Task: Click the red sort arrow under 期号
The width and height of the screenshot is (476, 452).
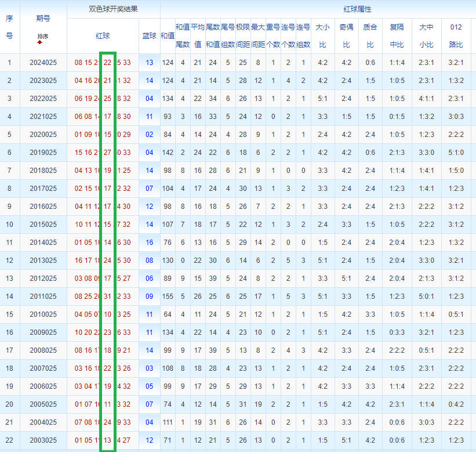Action: 40,42
